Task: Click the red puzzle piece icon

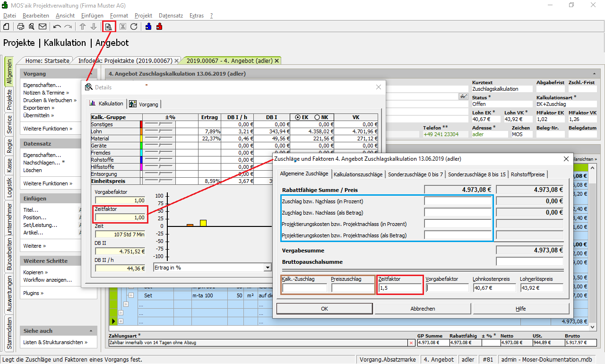Action: tap(159, 26)
